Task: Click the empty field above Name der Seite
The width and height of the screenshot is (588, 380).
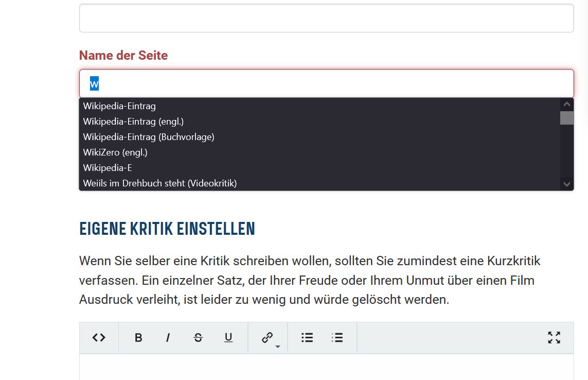Action: 326,18
